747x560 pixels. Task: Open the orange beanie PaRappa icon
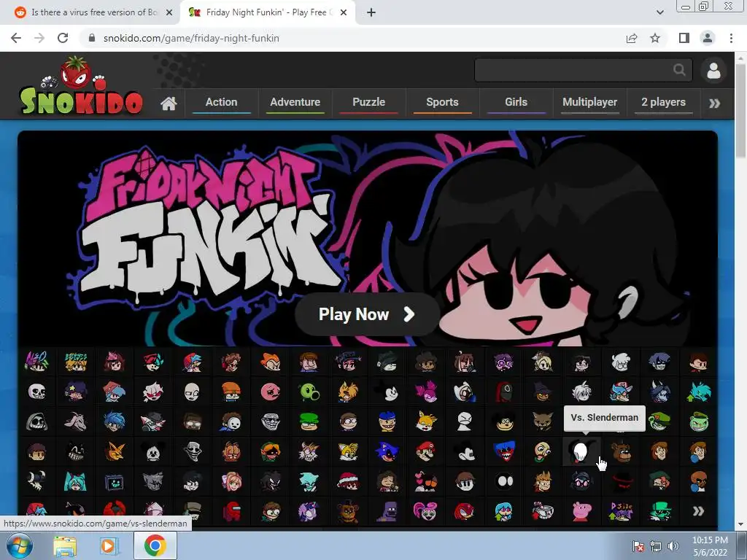pos(231,392)
